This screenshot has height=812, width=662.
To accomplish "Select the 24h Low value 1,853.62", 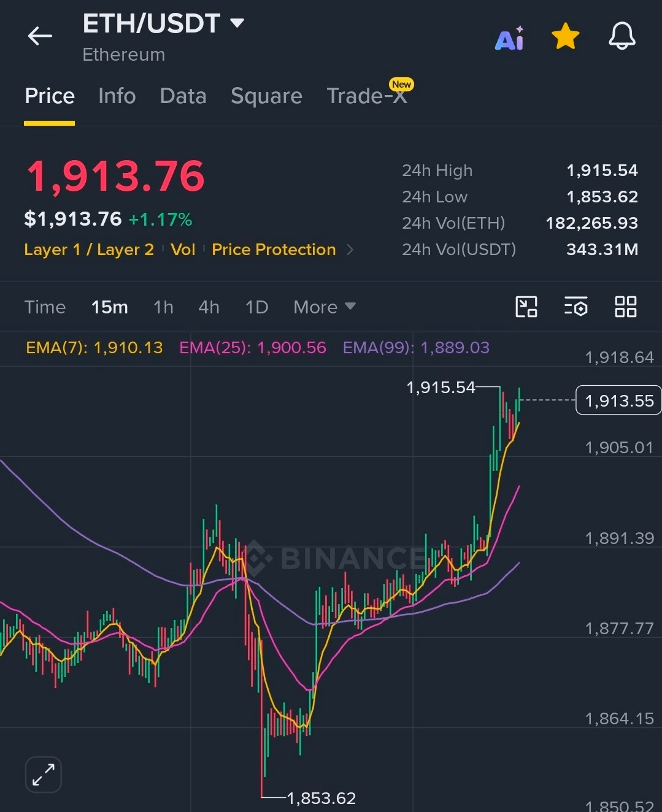I will [602, 197].
